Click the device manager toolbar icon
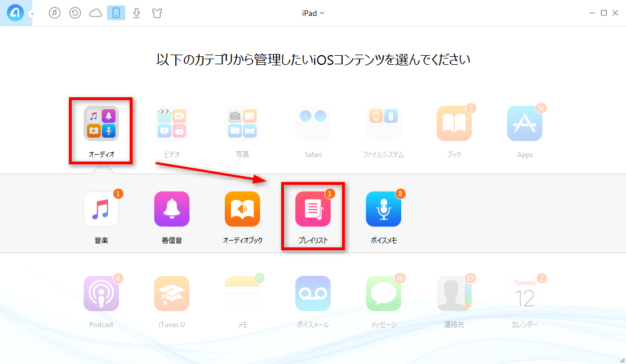626x364 pixels. (116, 13)
